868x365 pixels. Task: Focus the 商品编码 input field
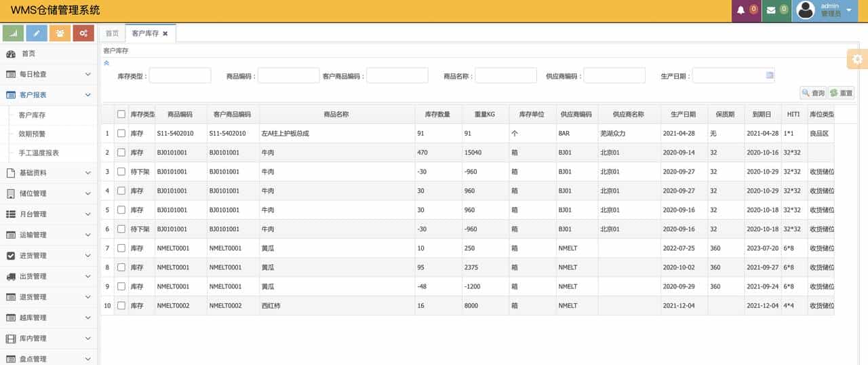pos(288,75)
